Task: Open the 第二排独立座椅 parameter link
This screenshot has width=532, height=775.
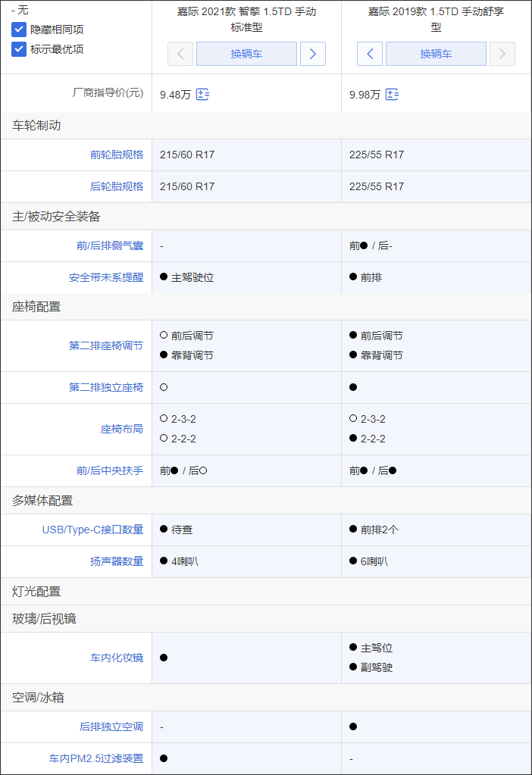Action: (x=106, y=388)
